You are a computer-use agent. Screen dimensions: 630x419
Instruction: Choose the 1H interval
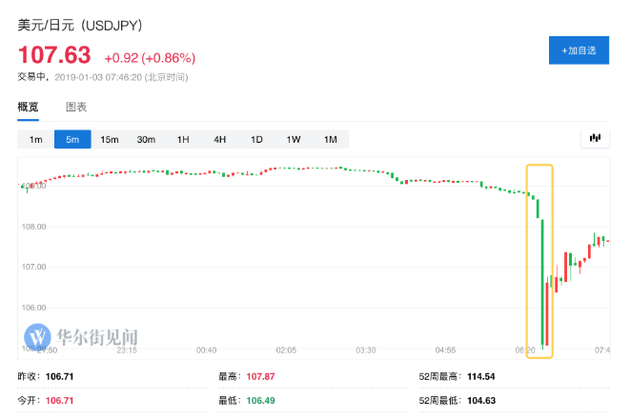point(183,139)
